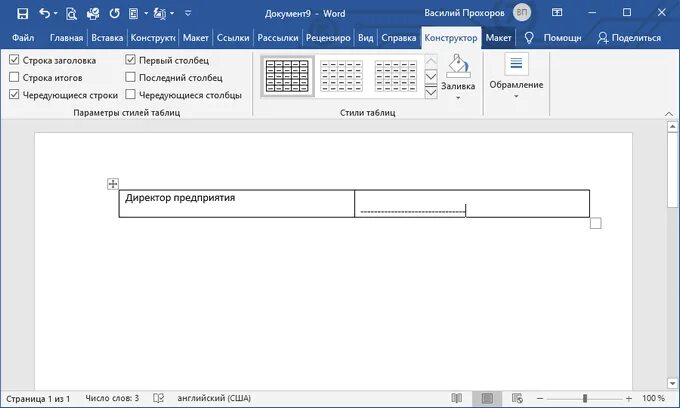
Task: Expand the table styles gallery More arrow
Action: click(431, 92)
